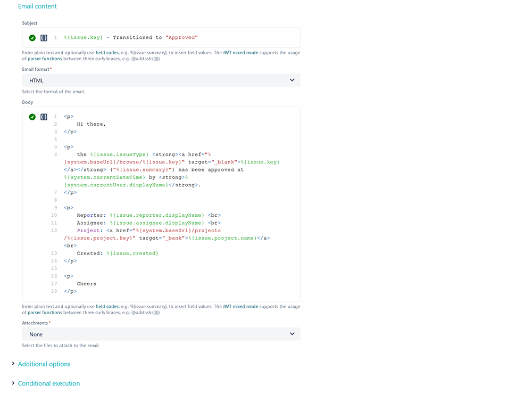Open 'field codes' link under Subject
The width and height of the screenshot is (532, 393).
coord(107,53)
